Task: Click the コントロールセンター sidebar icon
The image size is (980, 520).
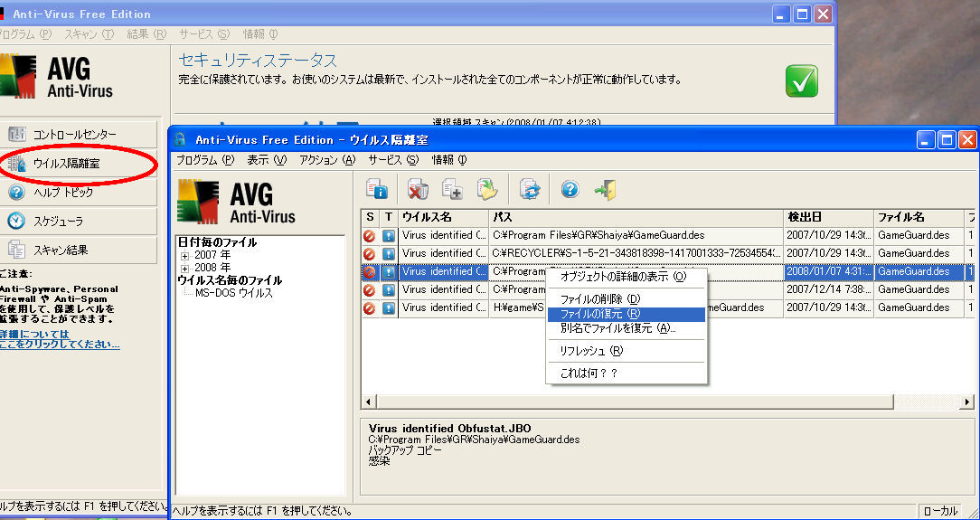Action: point(17,135)
